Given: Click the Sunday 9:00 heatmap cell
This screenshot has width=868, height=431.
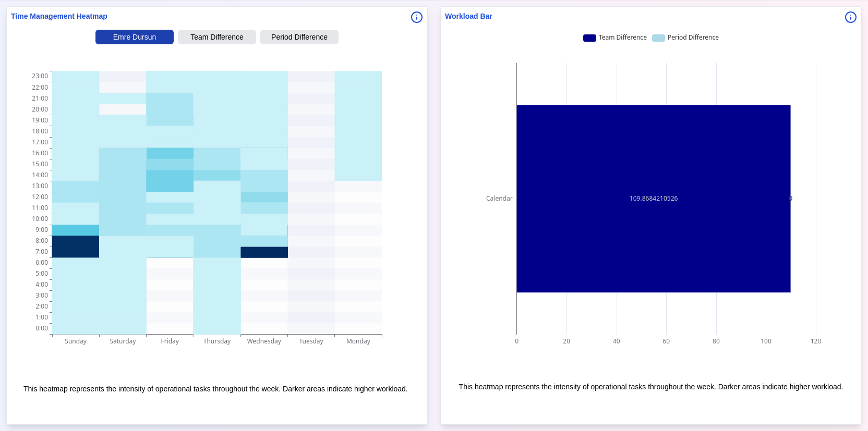Looking at the screenshot, I should pos(76,230).
